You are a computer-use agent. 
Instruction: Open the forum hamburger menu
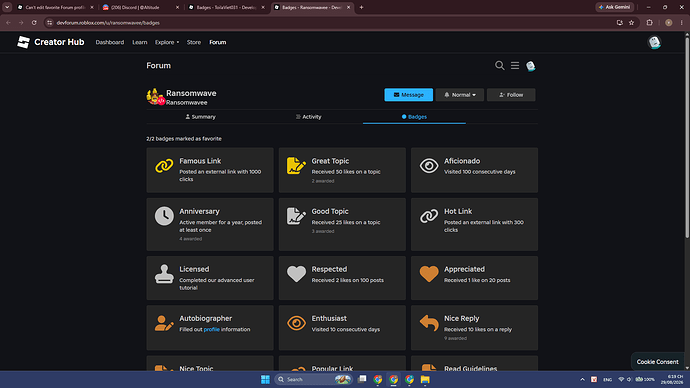point(515,66)
